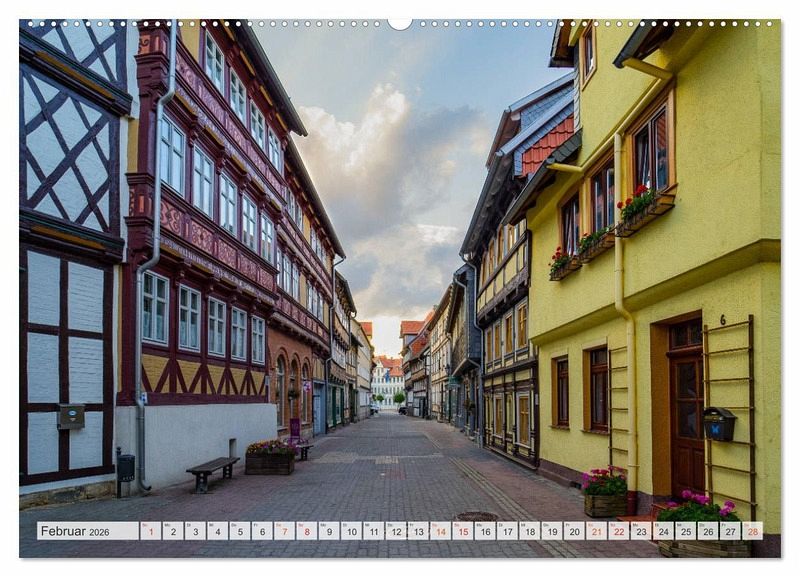Select day 5 in the calendar strip
800x577 pixels.
(240, 531)
